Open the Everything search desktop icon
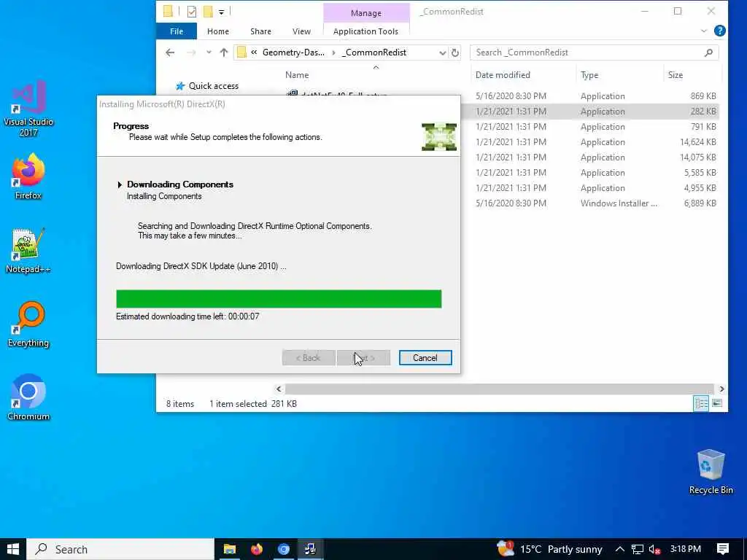Screen dimensions: 747x560 pyautogui.click(x=28, y=324)
